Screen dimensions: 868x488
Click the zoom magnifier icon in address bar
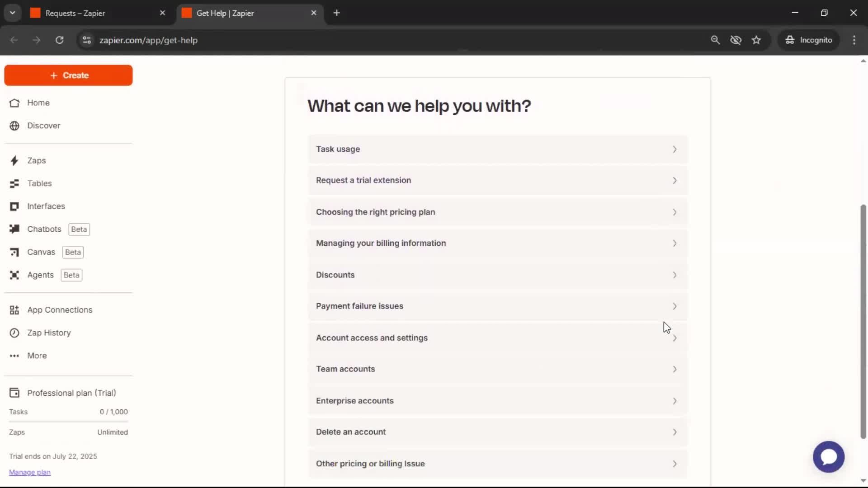point(715,40)
